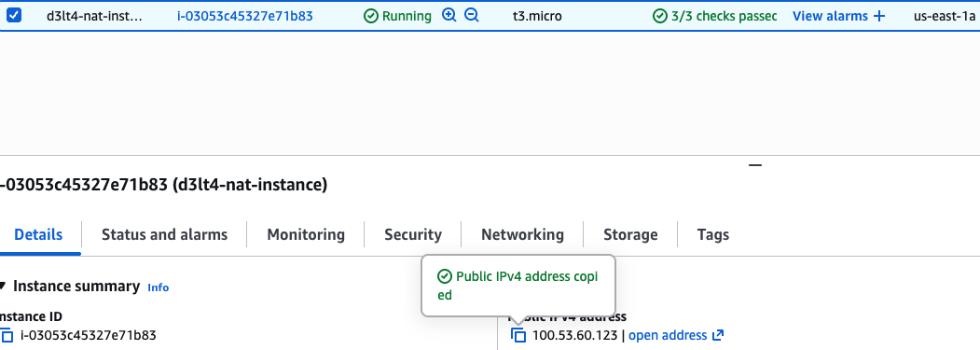Image resolution: width=980 pixels, height=350 pixels.
Task: Click the instance heading with (d3lt4-nat-instance)
Action: coord(164,186)
